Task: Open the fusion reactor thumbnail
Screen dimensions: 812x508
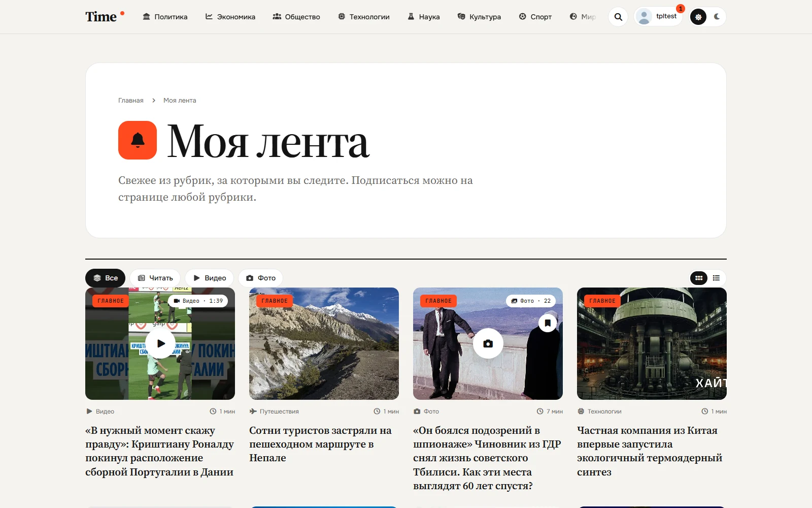Action: 652,343
